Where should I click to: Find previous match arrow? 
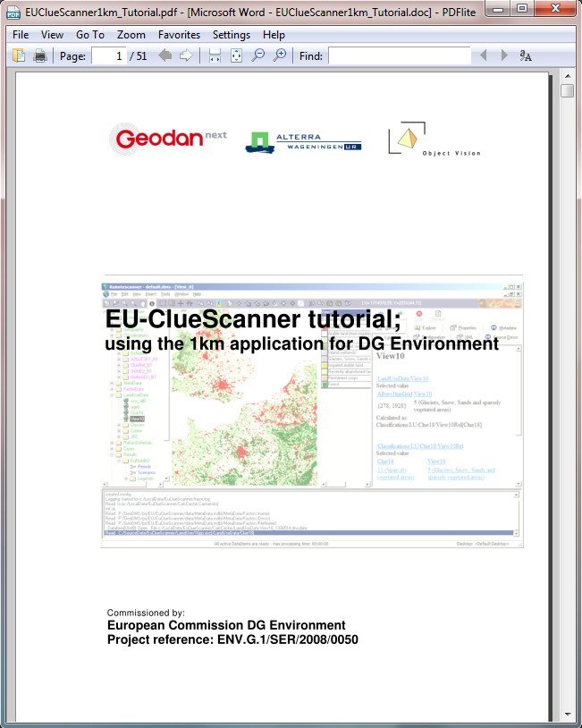pos(483,55)
